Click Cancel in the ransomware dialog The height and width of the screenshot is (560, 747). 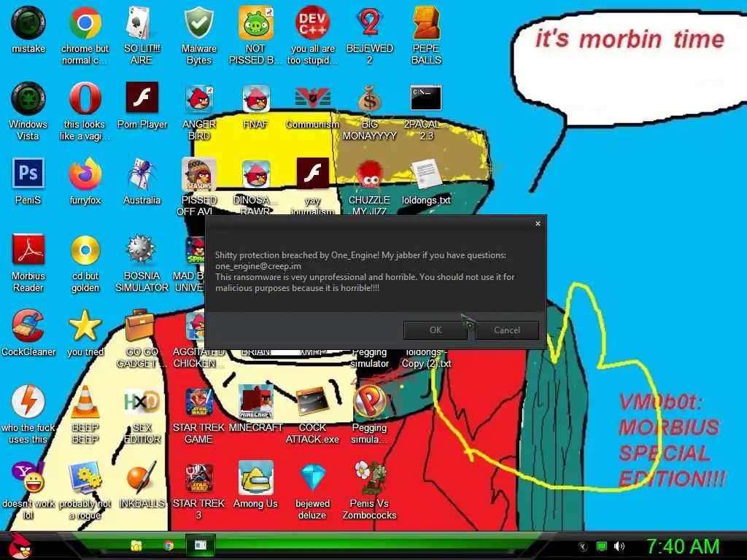pos(507,330)
